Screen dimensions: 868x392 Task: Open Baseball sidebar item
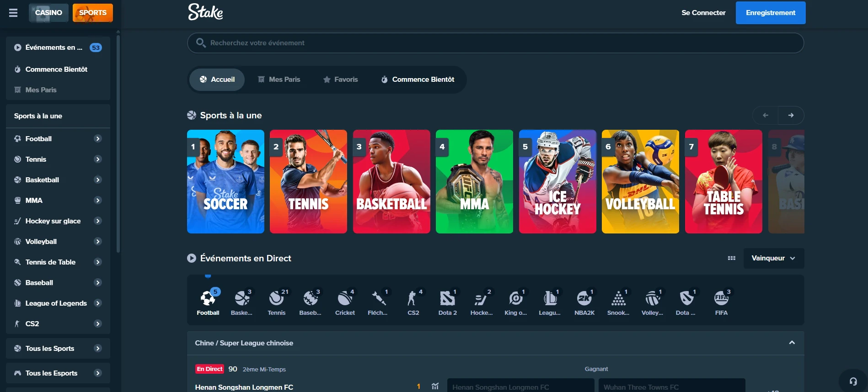click(x=58, y=282)
